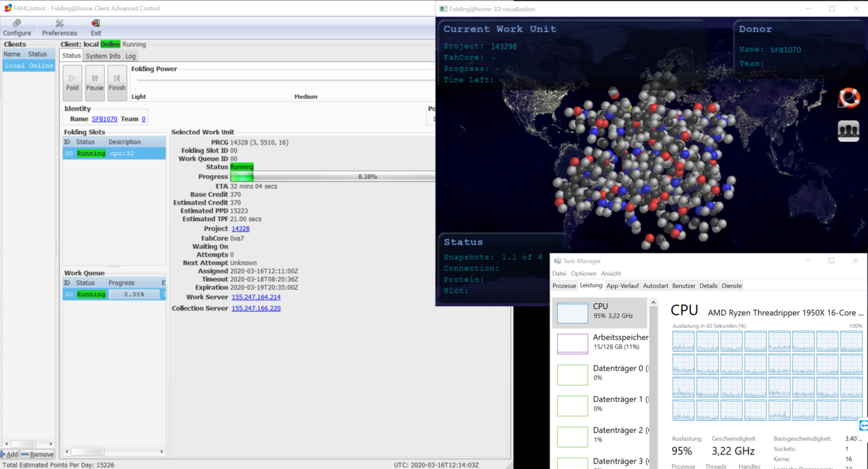Click the Name column header in Clients
The image size is (868, 469).
point(14,54)
